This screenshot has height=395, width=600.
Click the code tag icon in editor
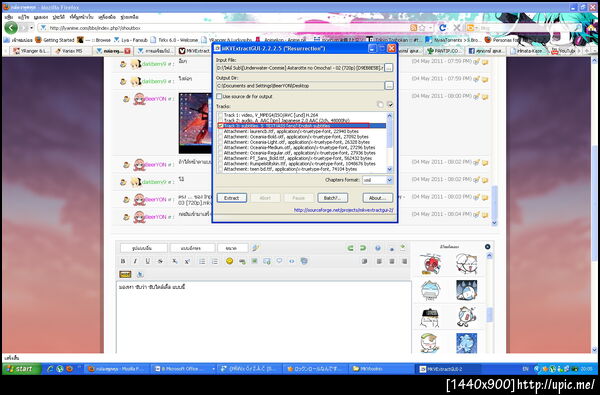click(292, 261)
